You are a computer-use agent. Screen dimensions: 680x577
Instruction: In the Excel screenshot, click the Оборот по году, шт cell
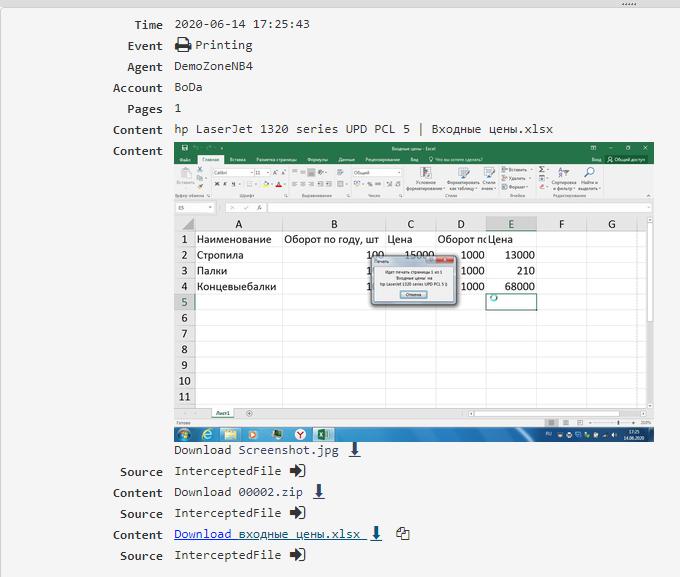334,239
